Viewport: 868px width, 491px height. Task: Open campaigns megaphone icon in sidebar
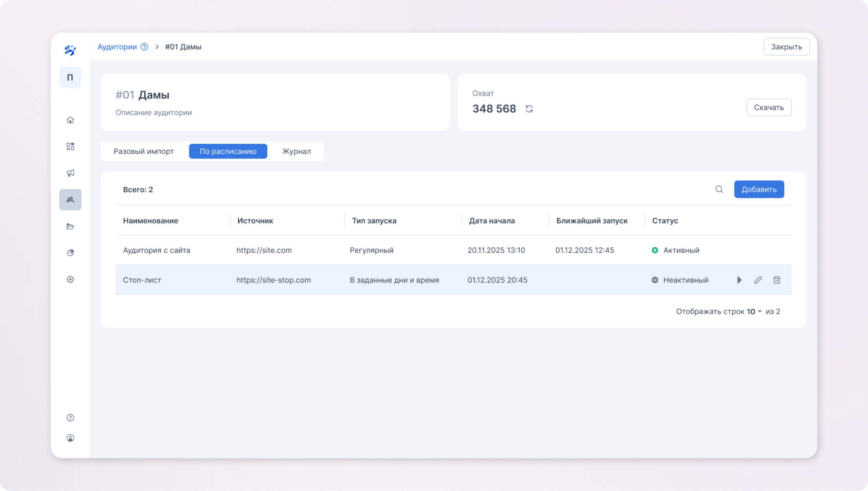click(70, 173)
